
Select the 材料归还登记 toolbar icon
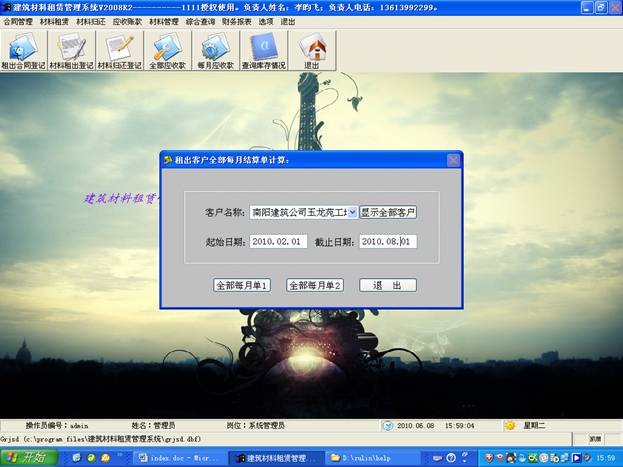119,50
